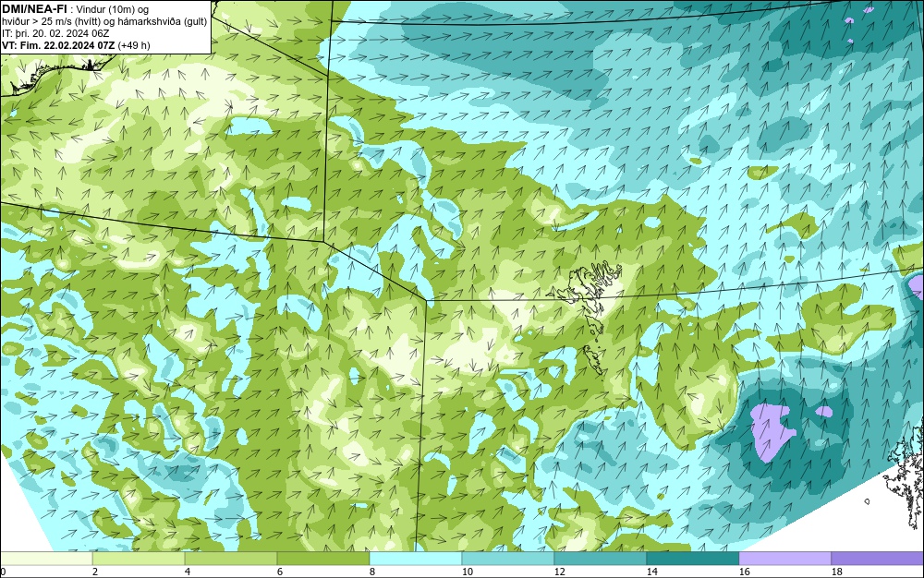Click the DMI/NEA-FI title text
Screen dimensions: 924x578
point(33,8)
